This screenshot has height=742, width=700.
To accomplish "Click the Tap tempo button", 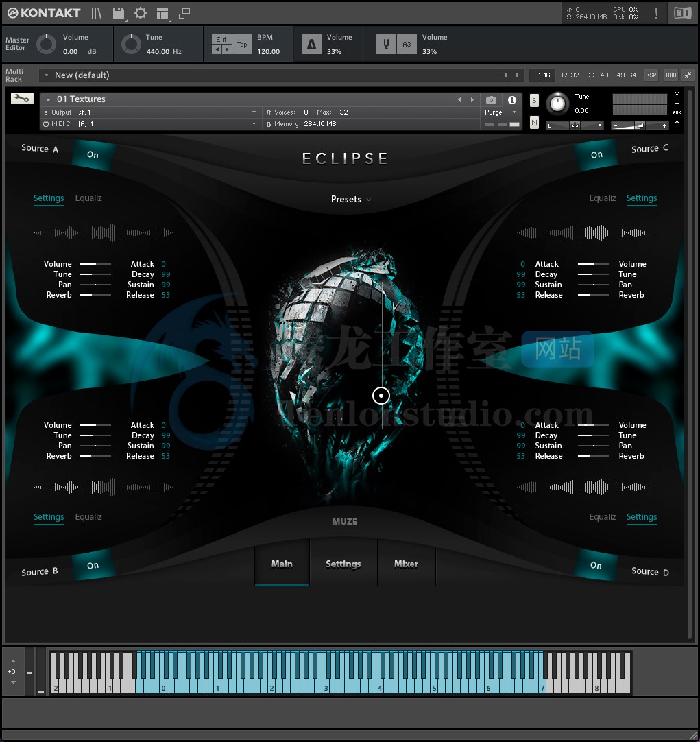I will click(242, 45).
